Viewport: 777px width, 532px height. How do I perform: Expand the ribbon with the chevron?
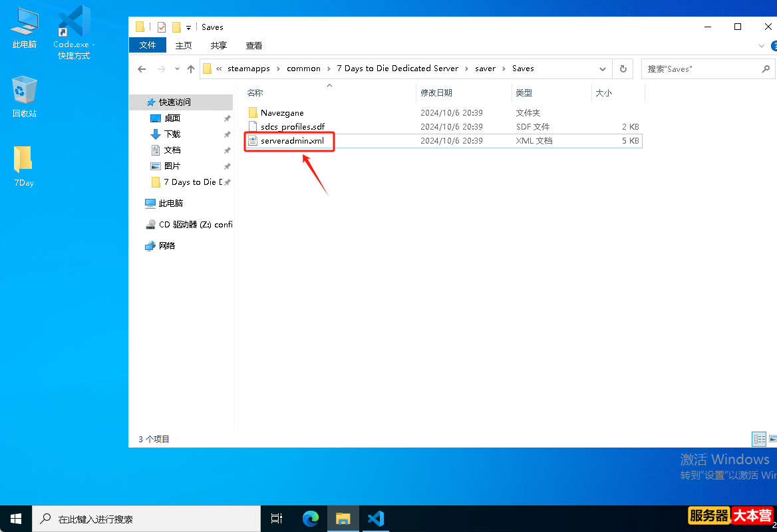click(761, 46)
